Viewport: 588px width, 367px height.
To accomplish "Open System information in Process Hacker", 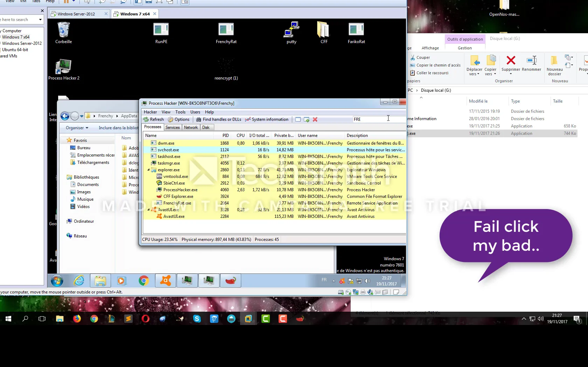I will tap(267, 119).
